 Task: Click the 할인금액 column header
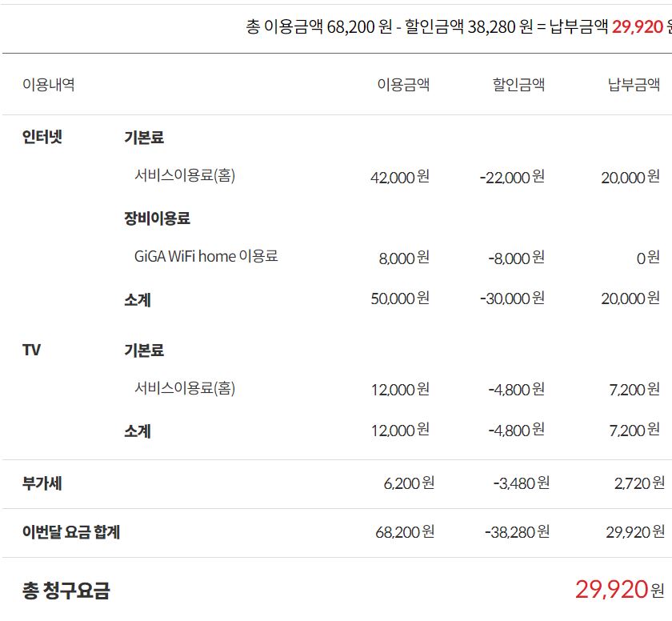click(x=518, y=85)
